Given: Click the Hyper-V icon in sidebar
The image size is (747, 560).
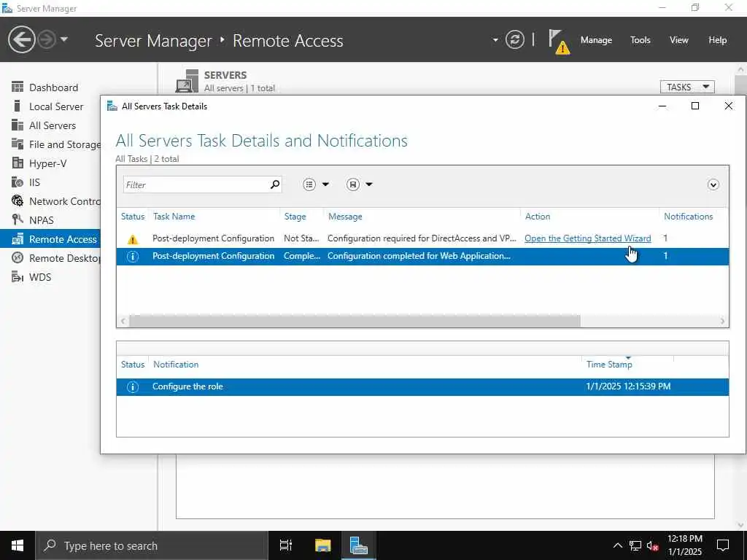Looking at the screenshot, I should [18, 163].
